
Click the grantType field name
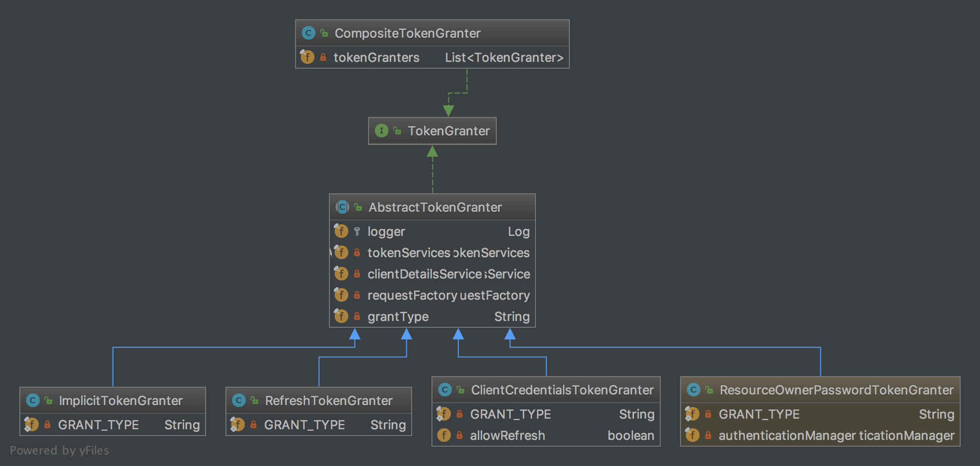398,317
